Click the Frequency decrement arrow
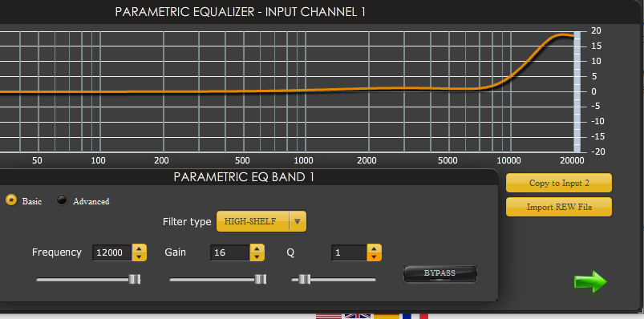 (x=140, y=257)
